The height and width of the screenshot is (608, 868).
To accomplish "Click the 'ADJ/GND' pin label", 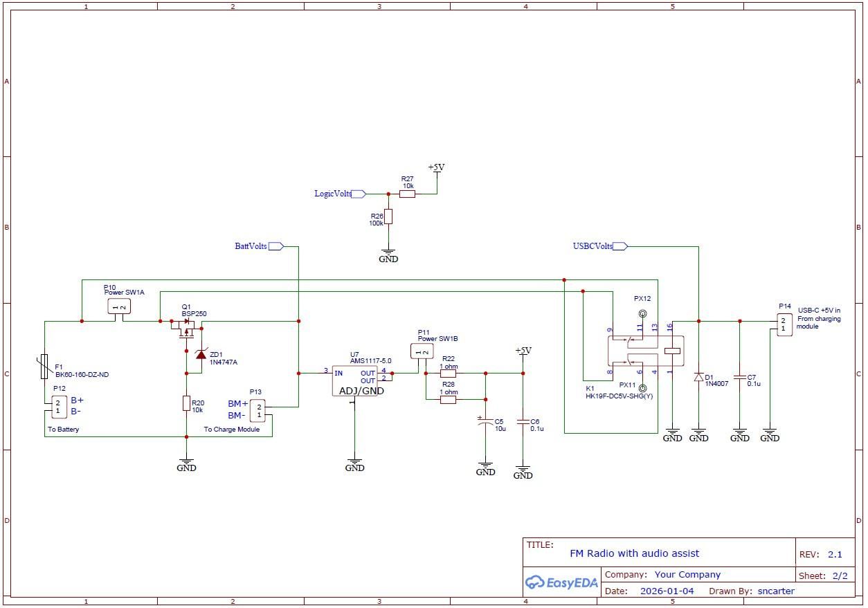I will click(x=361, y=391).
